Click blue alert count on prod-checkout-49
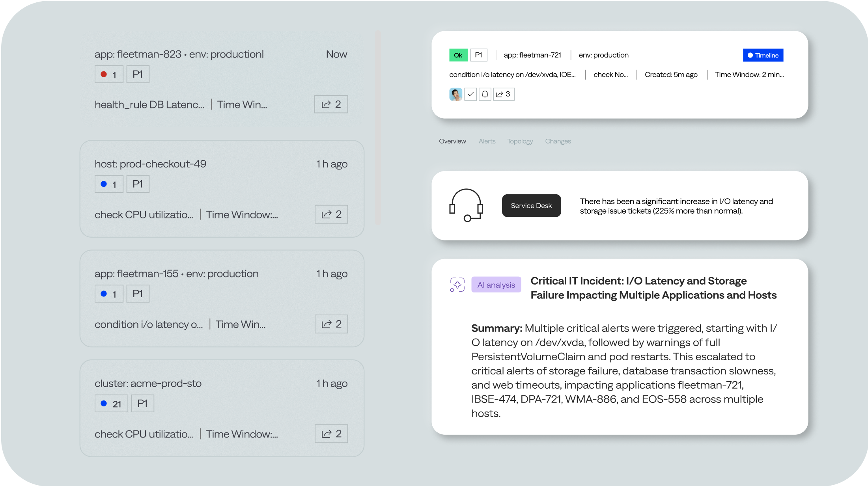The width and height of the screenshot is (868, 486). [x=109, y=184]
